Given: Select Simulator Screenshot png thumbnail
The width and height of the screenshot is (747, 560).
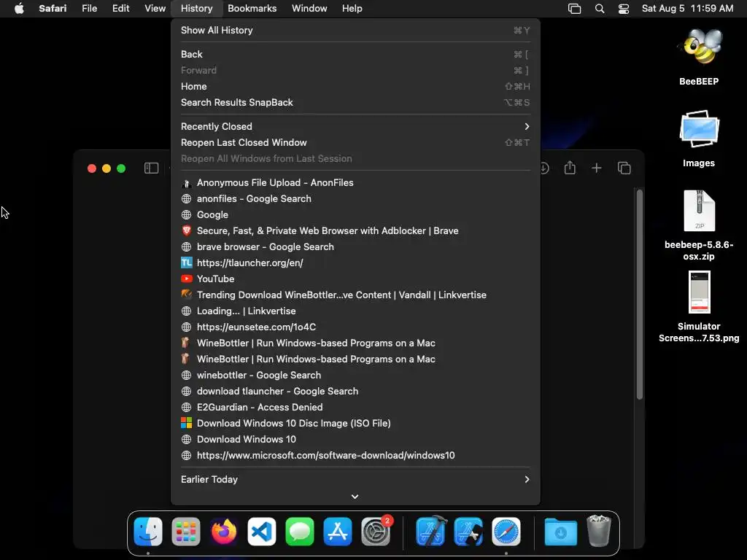Looking at the screenshot, I should pos(699,292).
